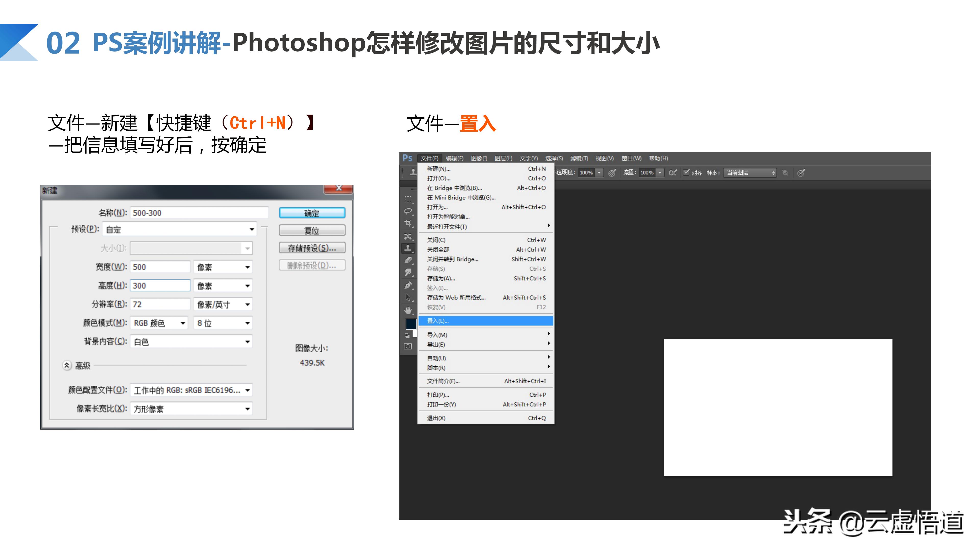Screen dimensions: 980x551
Task: Collapse the 高级 advanced section
Action: point(67,365)
